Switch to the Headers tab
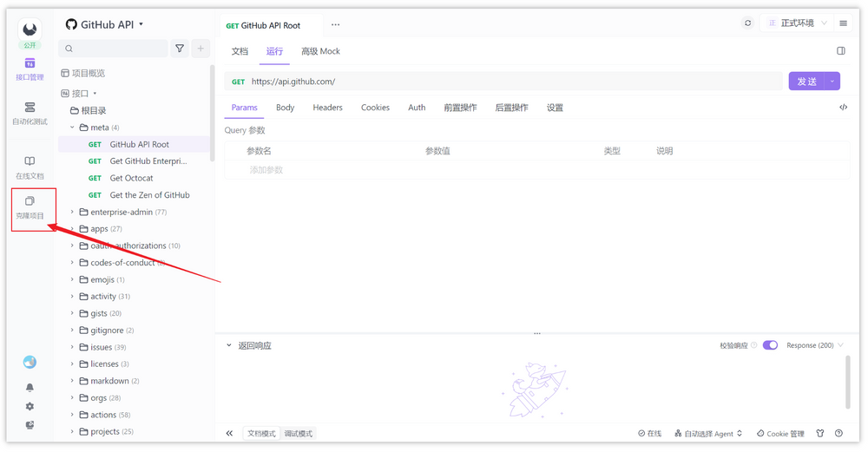The height and width of the screenshot is (452, 868). click(327, 108)
